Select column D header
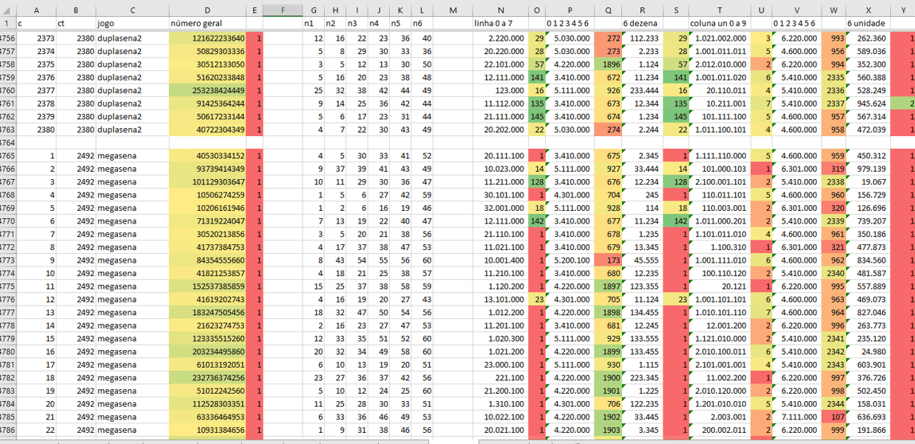This screenshot has width=915, height=444. pyautogui.click(x=207, y=10)
